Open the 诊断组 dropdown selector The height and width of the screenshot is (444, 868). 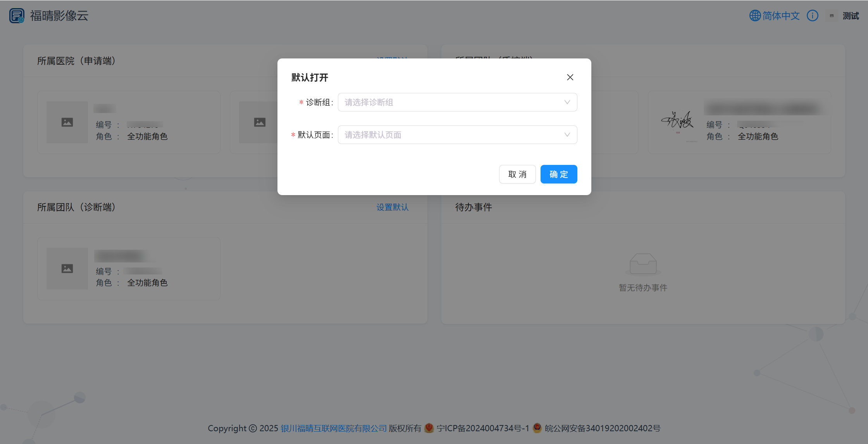click(457, 102)
